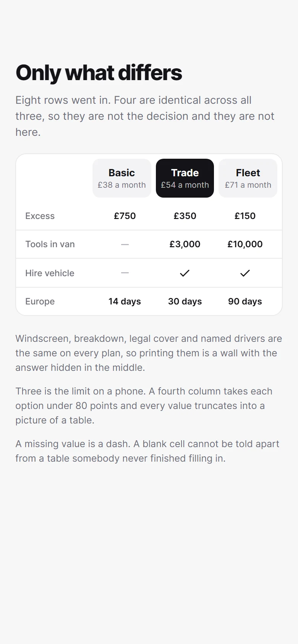
Task: Click the 'Only what differs' heading
Action: pos(99,73)
